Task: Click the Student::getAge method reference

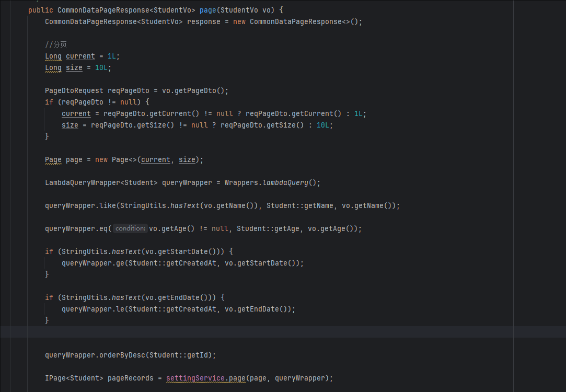Action: pos(268,228)
